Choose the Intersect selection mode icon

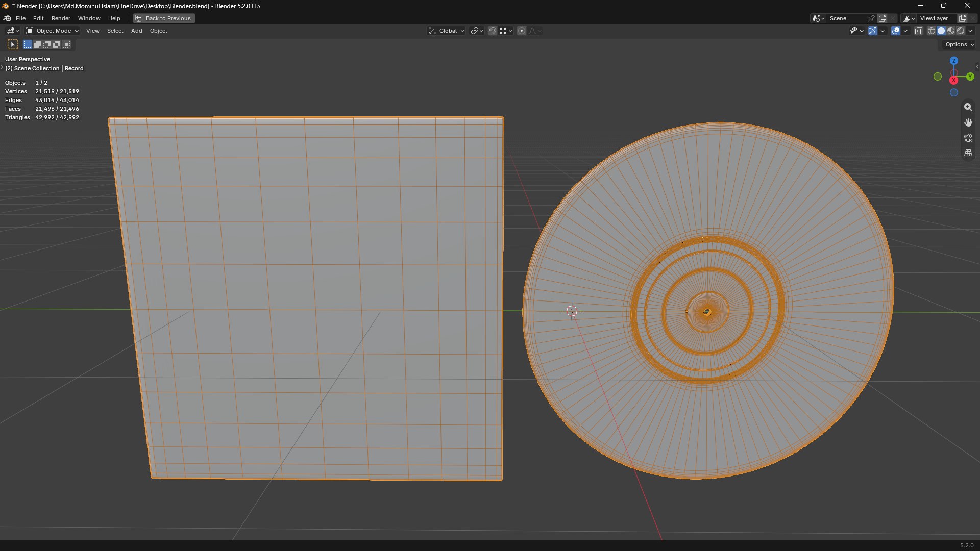tap(66, 45)
